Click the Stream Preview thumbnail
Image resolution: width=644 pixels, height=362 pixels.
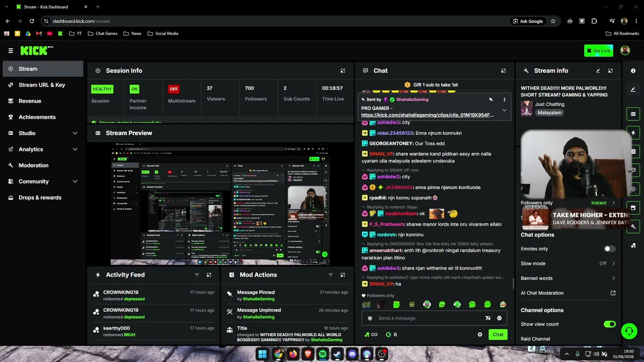coord(220,204)
